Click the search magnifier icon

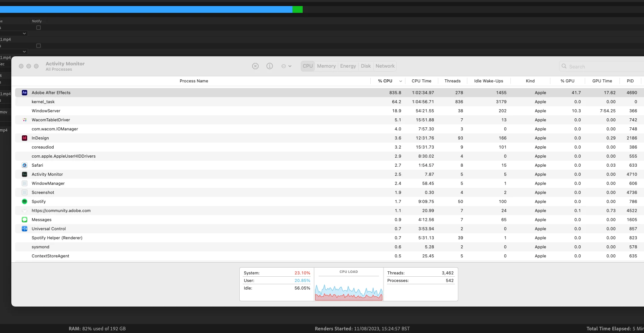click(564, 66)
